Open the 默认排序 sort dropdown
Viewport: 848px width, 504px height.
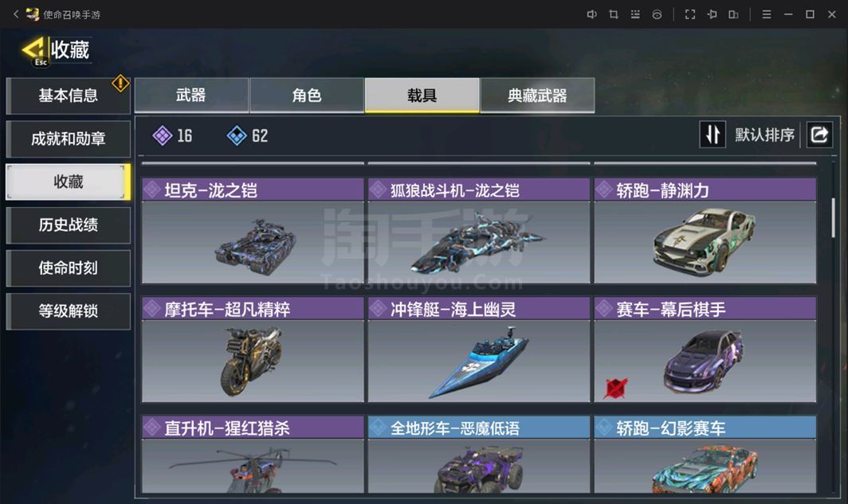coord(764,135)
